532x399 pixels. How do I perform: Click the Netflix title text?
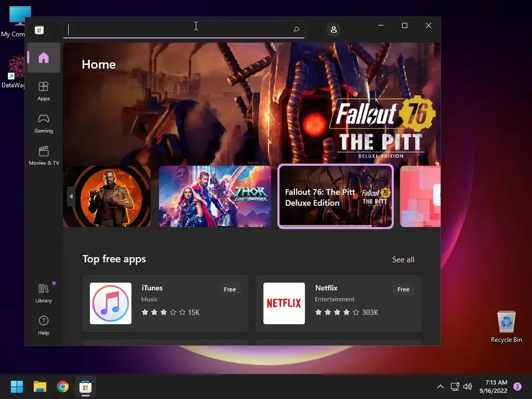click(326, 288)
